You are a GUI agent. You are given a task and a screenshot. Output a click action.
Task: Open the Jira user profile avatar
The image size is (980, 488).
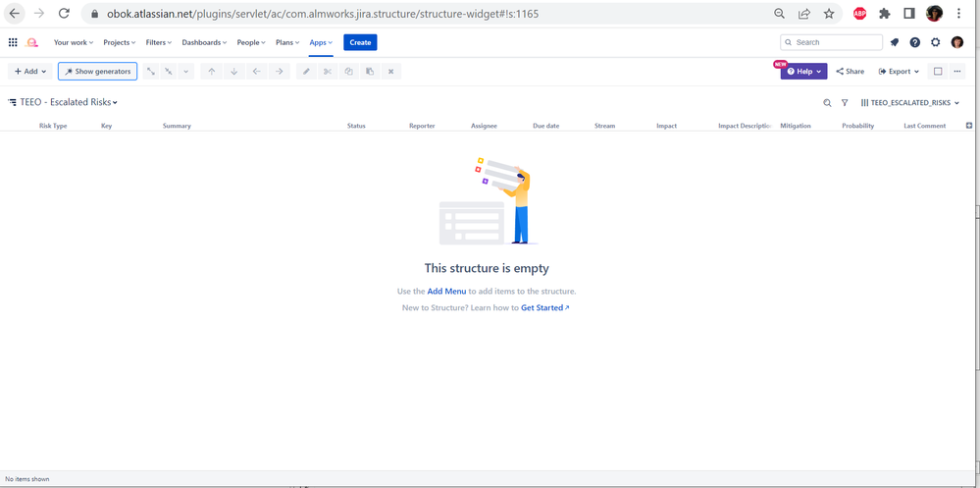956,42
